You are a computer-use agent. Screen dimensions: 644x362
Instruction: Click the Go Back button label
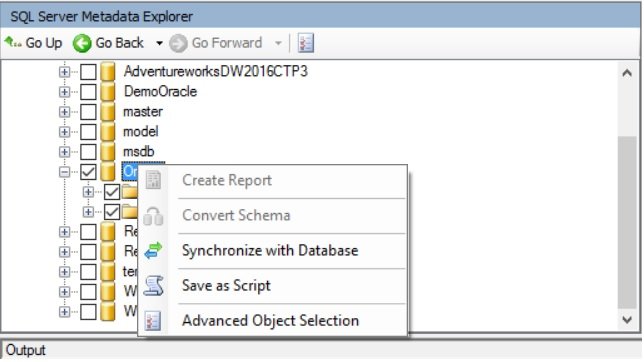pyautogui.click(x=120, y=43)
